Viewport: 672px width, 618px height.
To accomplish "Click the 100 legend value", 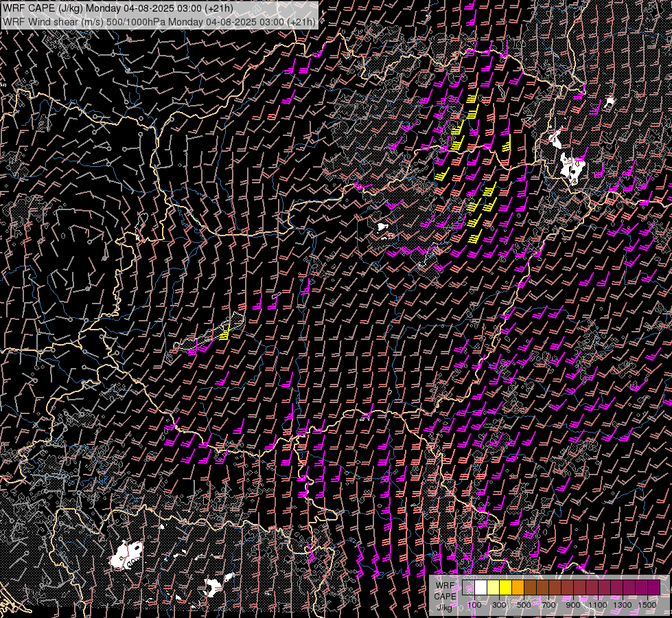I will [x=474, y=605].
